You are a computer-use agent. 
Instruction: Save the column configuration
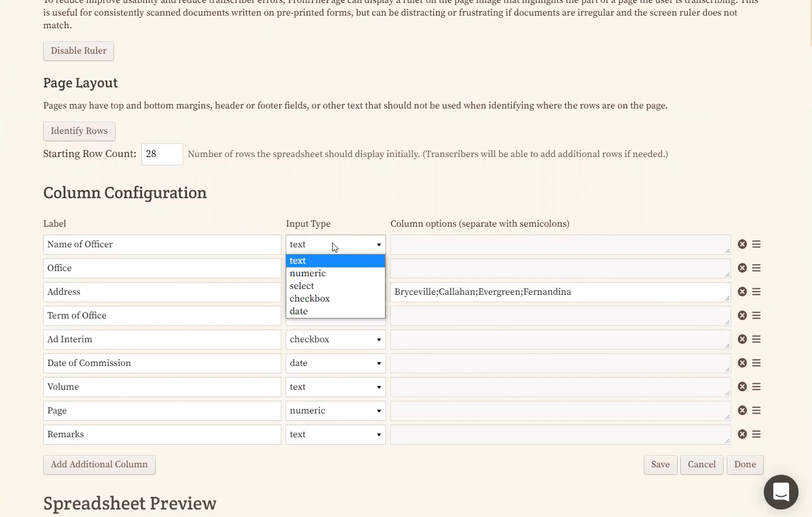tap(660, 465)
